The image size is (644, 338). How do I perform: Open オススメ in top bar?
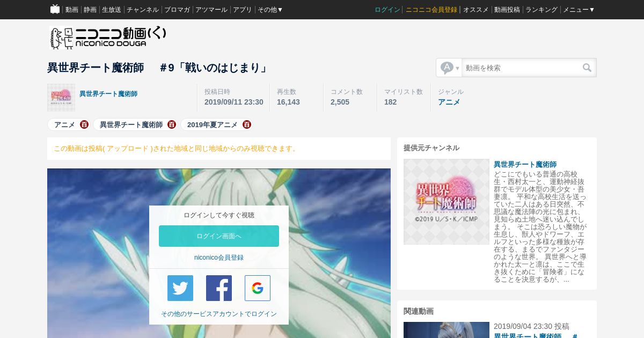(x=476, y=10)
